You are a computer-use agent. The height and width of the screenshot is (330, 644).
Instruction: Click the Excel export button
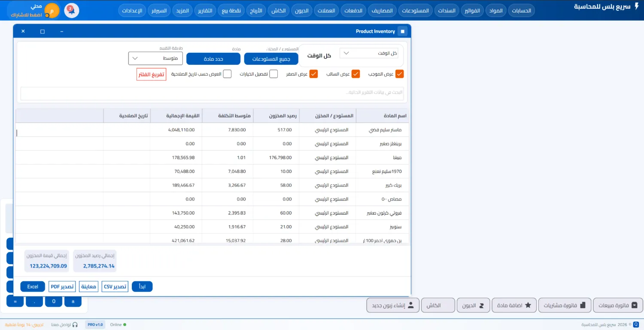click(x=33, y=287)
